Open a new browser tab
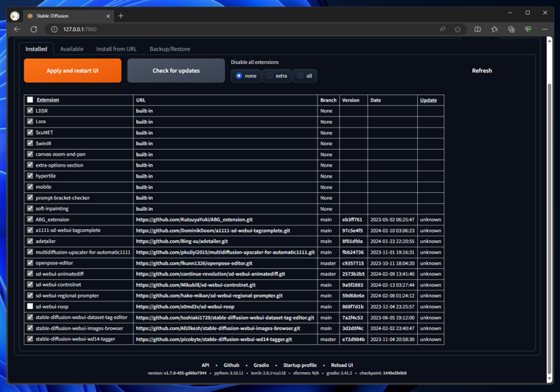This screenshot has width=560, height=392. pyautogui.click(x=121, y=15)
